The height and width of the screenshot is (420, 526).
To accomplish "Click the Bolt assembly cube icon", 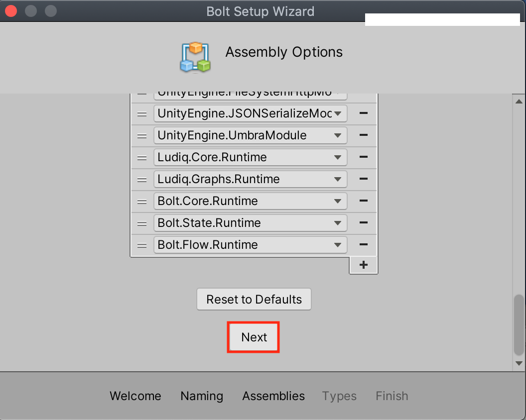I will (195, 57).
